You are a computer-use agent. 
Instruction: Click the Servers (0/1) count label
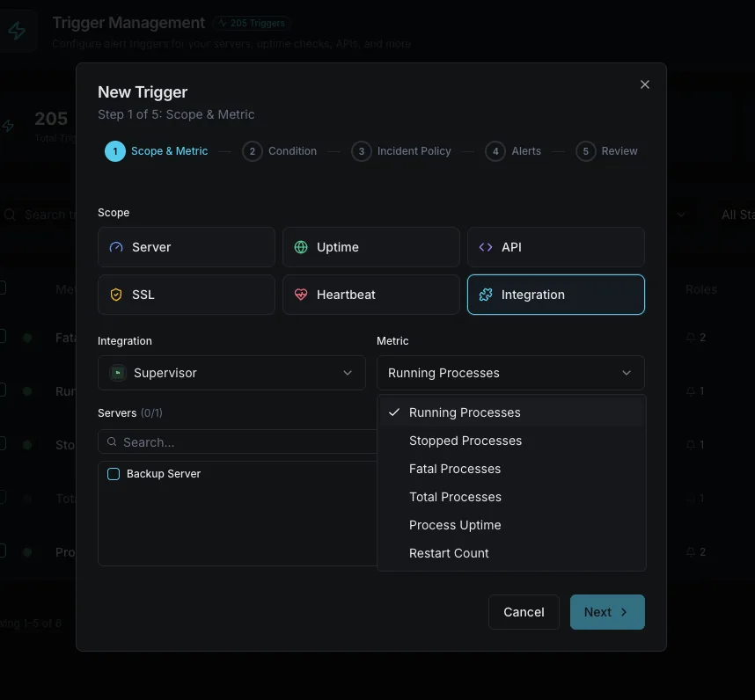tap(130, 413)
